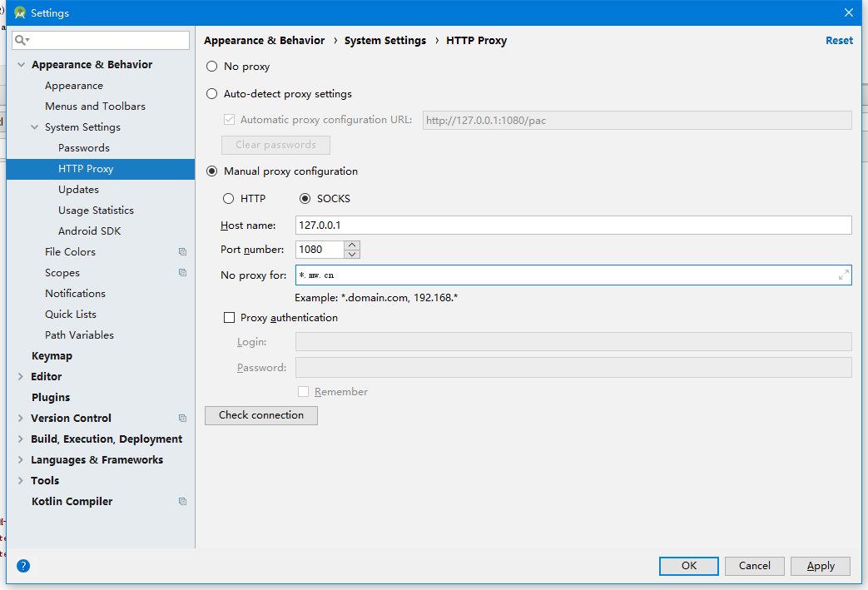Image resolution: width=868 pixels, height=590 pixels.
Task: Click the project-level icon beside Version Control
Action: [x=182, y=419]
